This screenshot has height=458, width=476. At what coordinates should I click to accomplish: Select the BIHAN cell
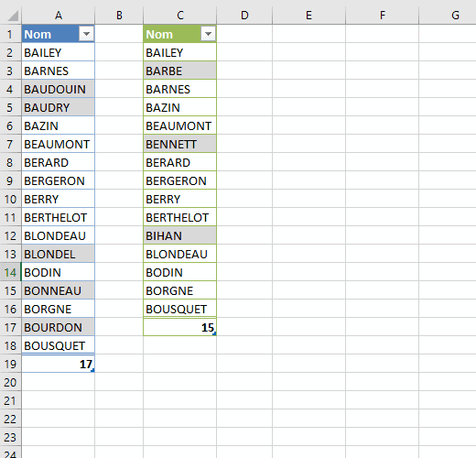[180, 235]
